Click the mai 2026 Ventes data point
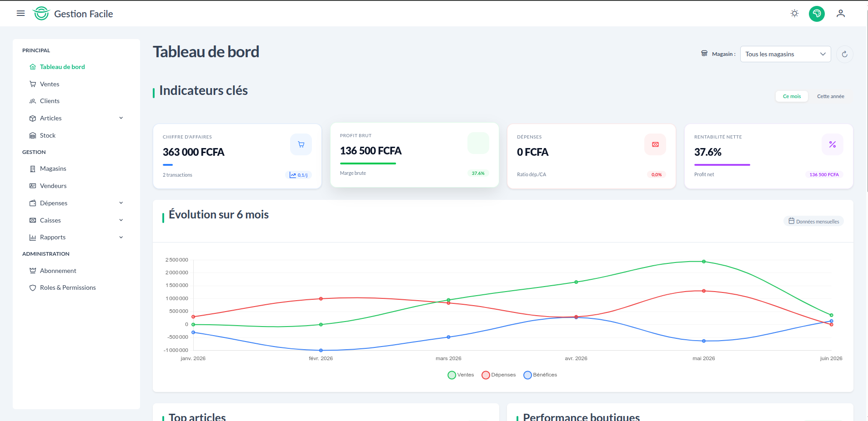This screenshot has width=868, height=421. click(704, 262)
